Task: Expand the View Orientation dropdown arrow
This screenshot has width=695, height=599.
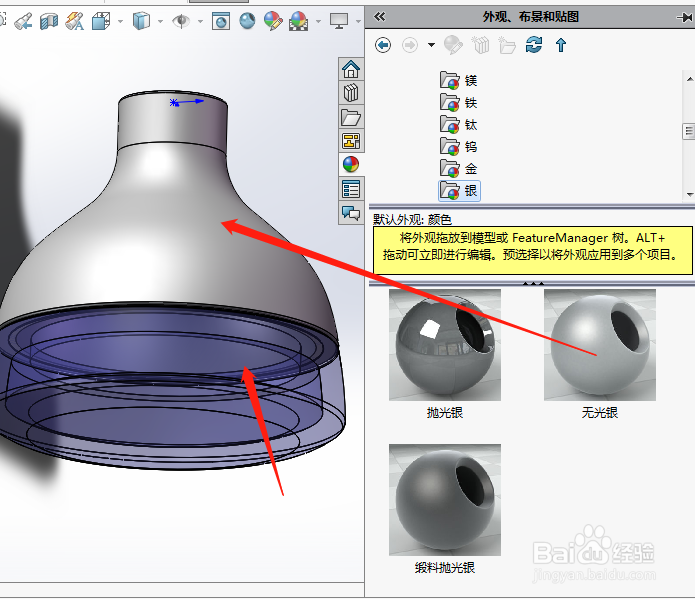Action: [121, 21]
